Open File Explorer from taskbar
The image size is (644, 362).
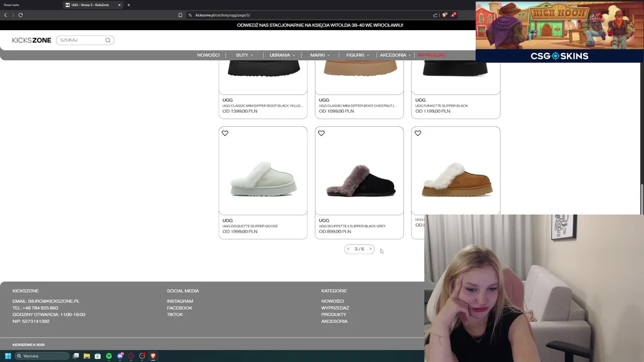point(87,356)
